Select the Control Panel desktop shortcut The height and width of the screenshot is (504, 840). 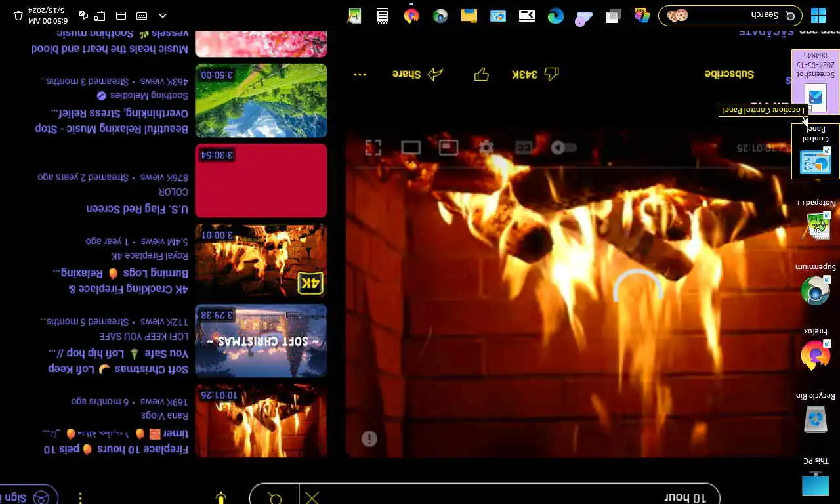816,152
